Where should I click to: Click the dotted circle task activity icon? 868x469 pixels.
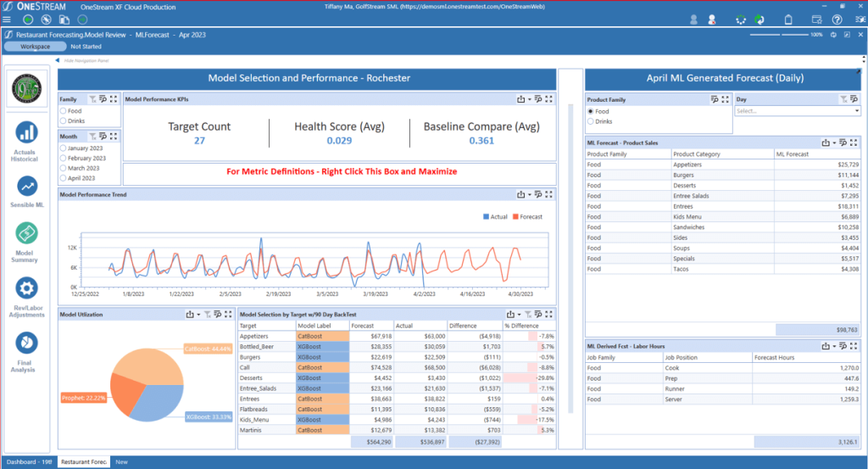741,20
